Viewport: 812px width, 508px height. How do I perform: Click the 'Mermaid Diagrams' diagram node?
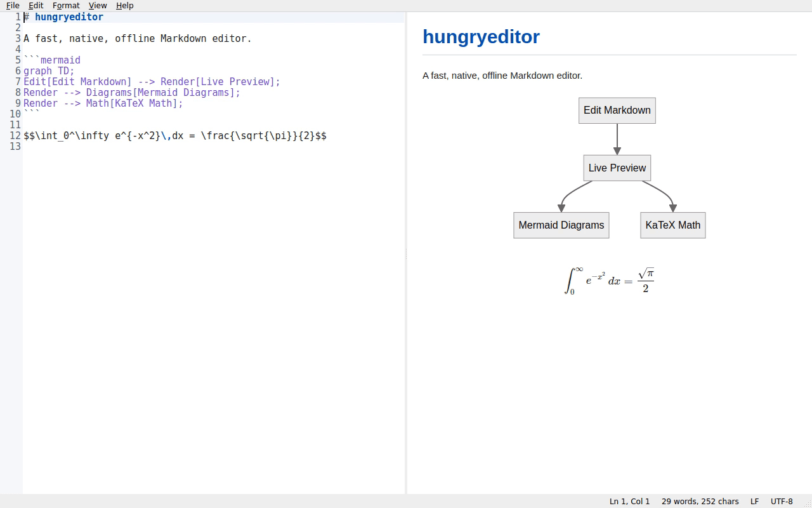click(561, 225)
